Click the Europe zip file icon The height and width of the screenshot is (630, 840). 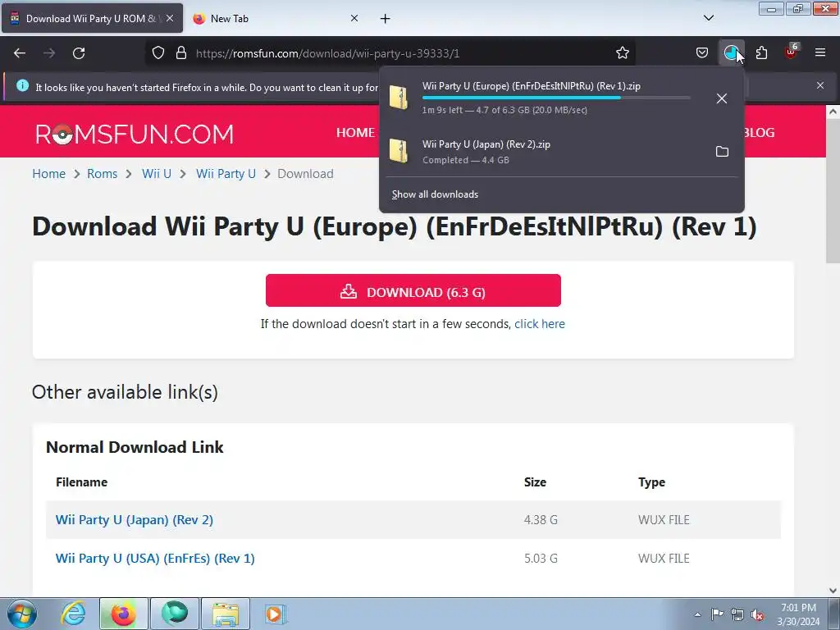coord(399,98)
